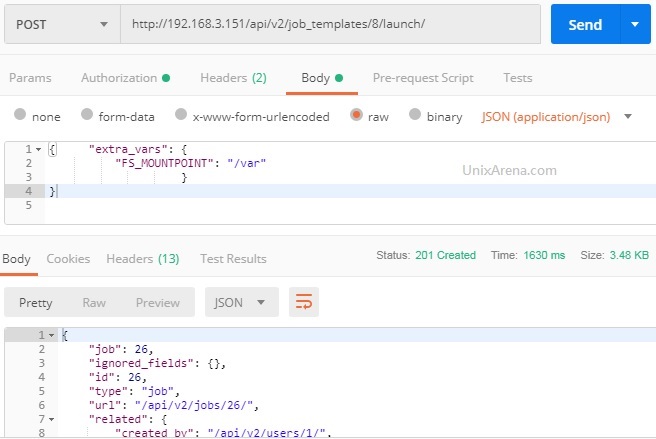Image resolution: width=656 pixels, height=439 pixels.
Task: Select the Raw response view
Action: [94, 303]
